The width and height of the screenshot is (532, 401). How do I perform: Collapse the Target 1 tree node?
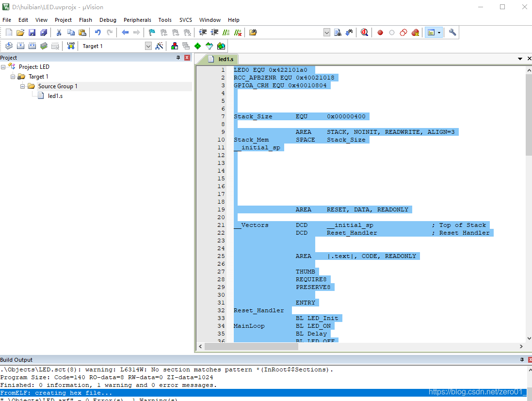click(13, 77)
